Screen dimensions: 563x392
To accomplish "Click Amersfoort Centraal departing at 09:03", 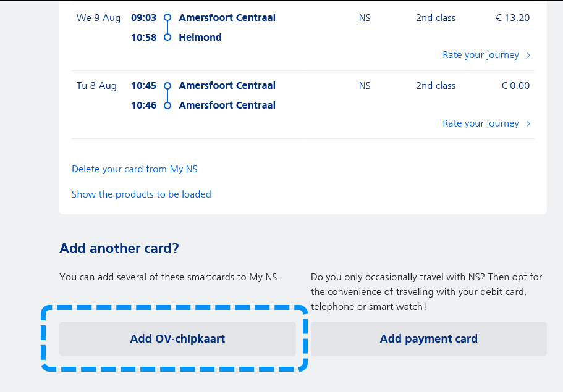I will coord(227,18).
